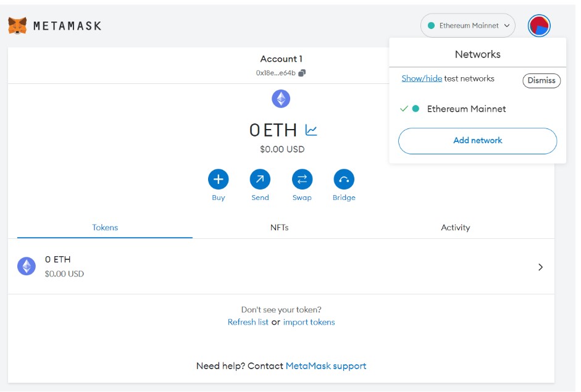Click the Add network button
581x392 pixels.
[478, 141]
